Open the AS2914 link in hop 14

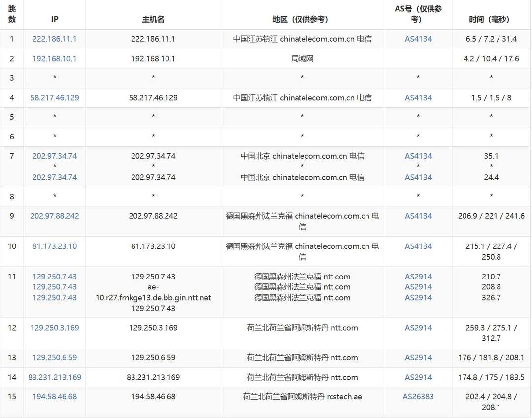coord(418,377)
